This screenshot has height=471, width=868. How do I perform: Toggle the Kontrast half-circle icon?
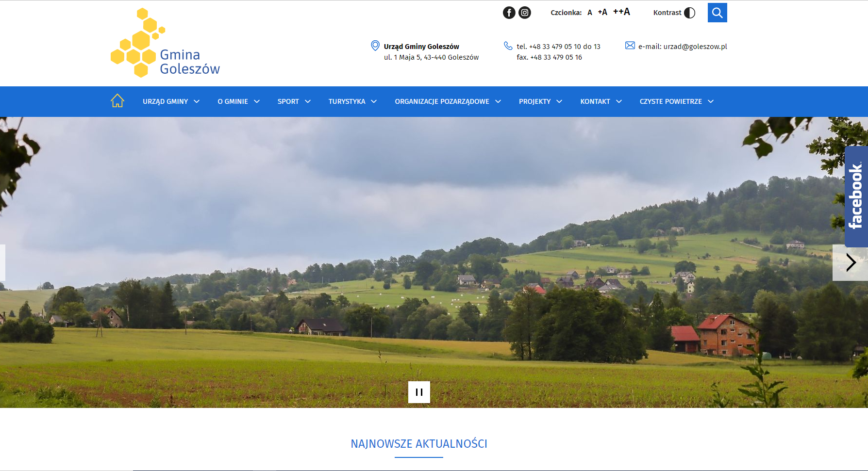coord(689,13)
